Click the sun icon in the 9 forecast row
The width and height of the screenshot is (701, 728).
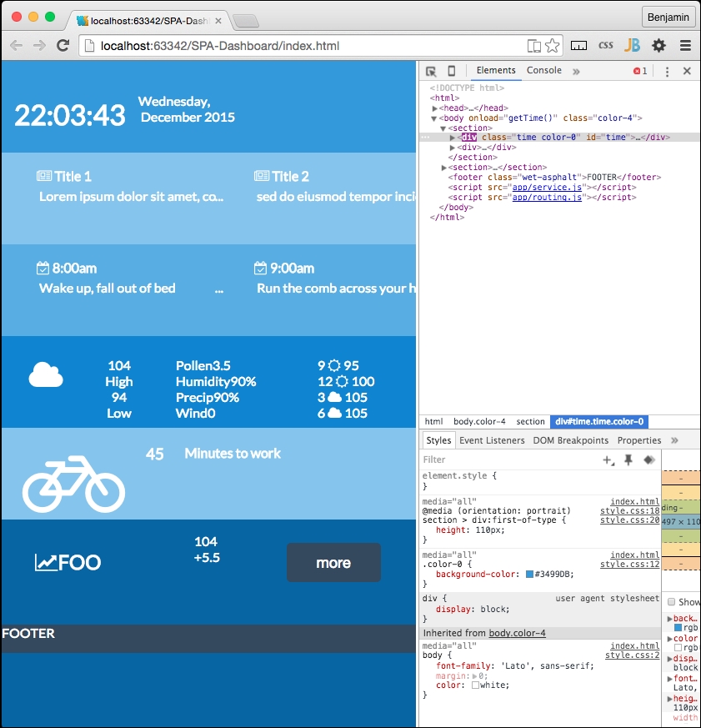pos(334,365)
